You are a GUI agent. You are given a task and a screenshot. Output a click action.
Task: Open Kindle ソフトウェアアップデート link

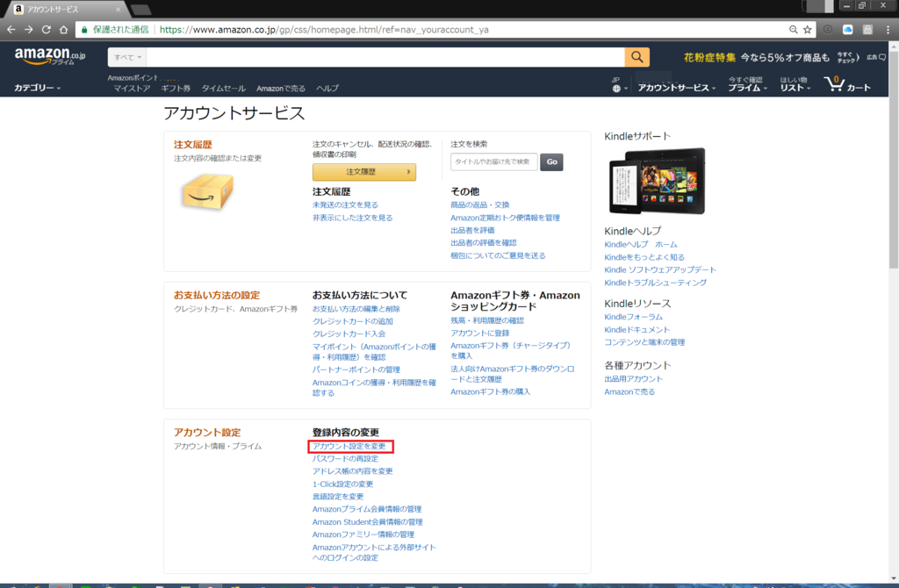[660, 269]
